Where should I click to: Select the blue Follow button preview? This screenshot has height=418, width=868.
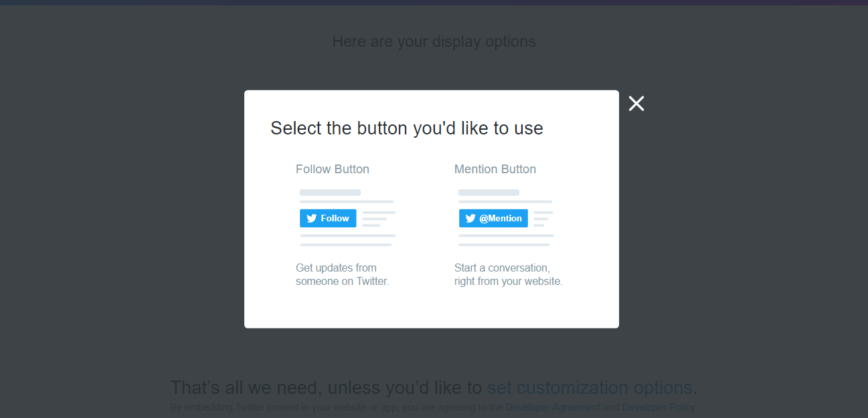[328, 219]
